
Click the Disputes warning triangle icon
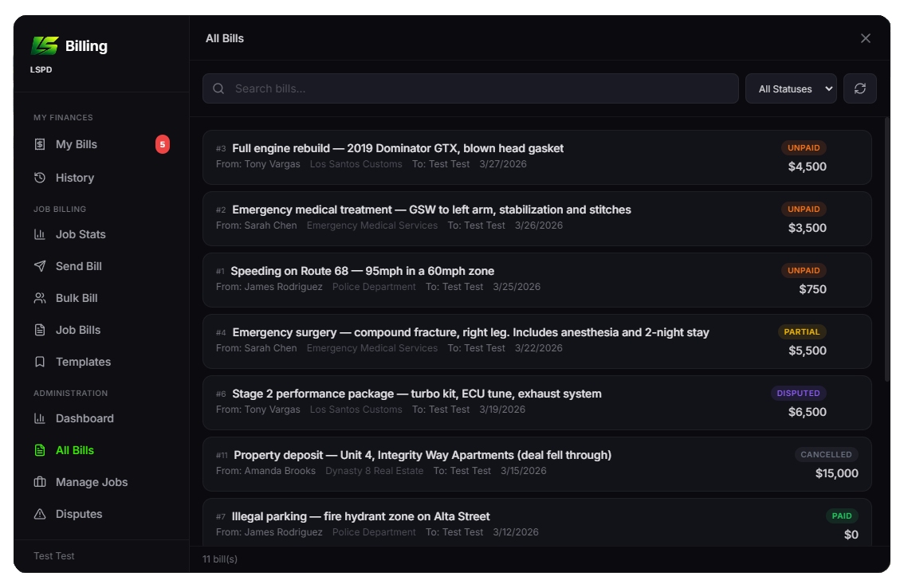tap(40, 514)
